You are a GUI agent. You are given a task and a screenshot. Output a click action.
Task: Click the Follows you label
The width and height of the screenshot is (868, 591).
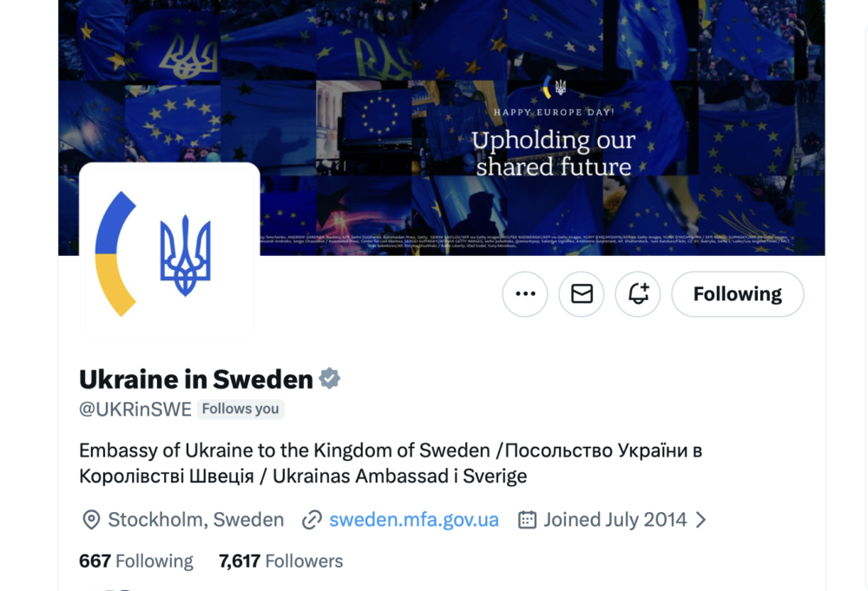tap(240, 410)
